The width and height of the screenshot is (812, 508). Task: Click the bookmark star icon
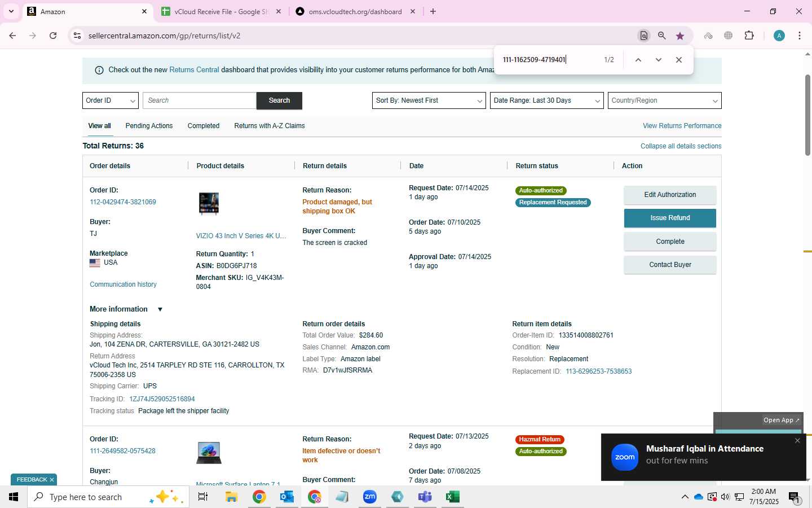680,36
